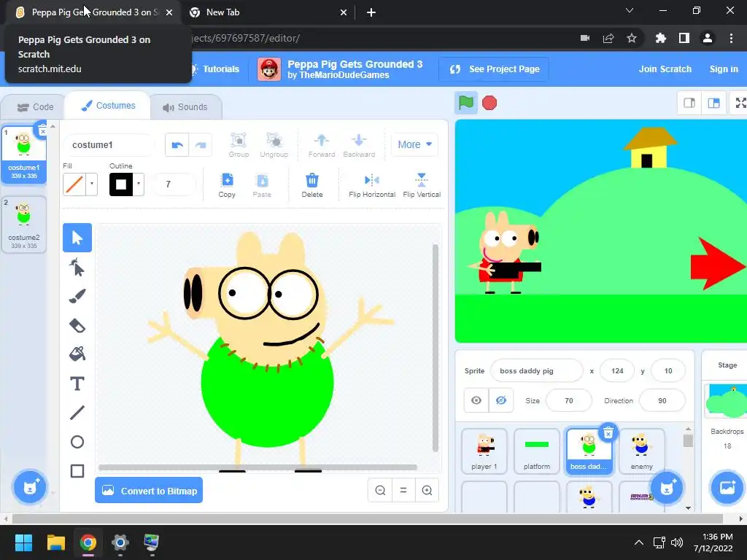This screenshot has width=747, height=560.
Task: Select the platform sprite
Action: coord(536,451)
